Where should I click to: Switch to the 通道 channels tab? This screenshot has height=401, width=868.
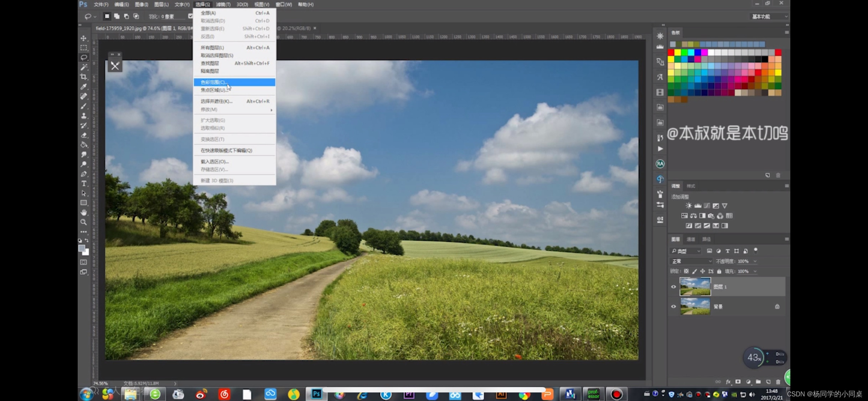pyautogui.click(x=691, y=239)
